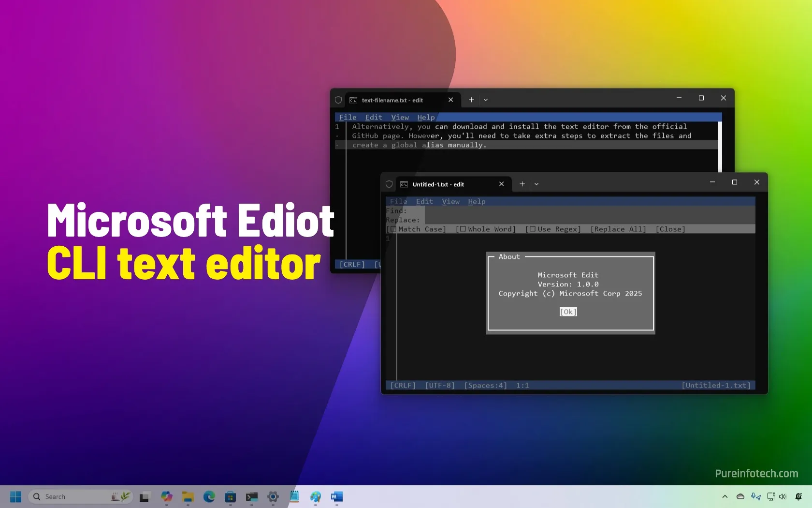Viewport: 812px width, 508px height.
Task: Focus the Find input field
Action: pos(590,211)
